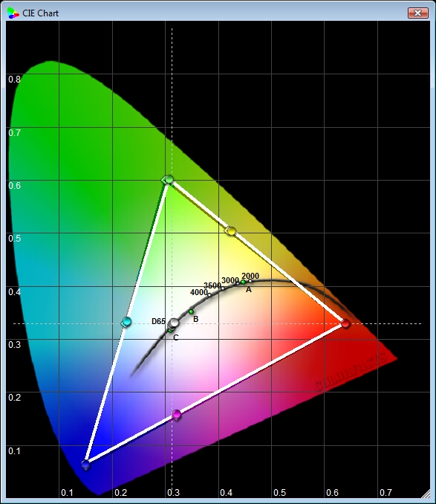436x504 pixels.
Task: Click the 0.3 y-axis label
Action: (14, 345)
